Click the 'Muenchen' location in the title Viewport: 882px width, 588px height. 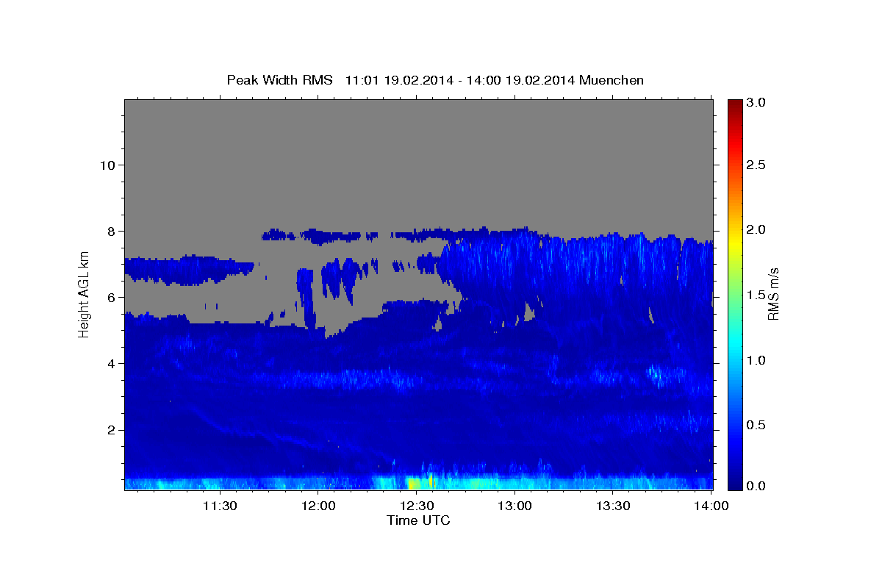click(612, 80)
